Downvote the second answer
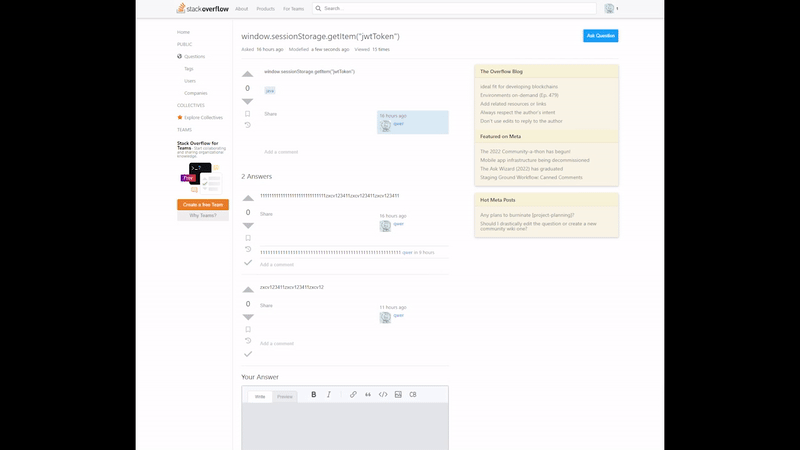The width and height of the screenshot is (800, 450). tap(248, 317)
